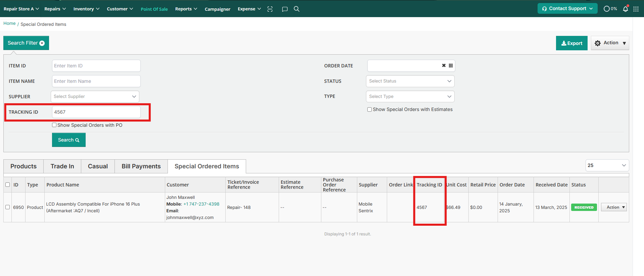This screenshot has height=276, width=644.
Task: Check the select-all checkbox in table header
Action: pyautogui.click(x=7, y=185)
